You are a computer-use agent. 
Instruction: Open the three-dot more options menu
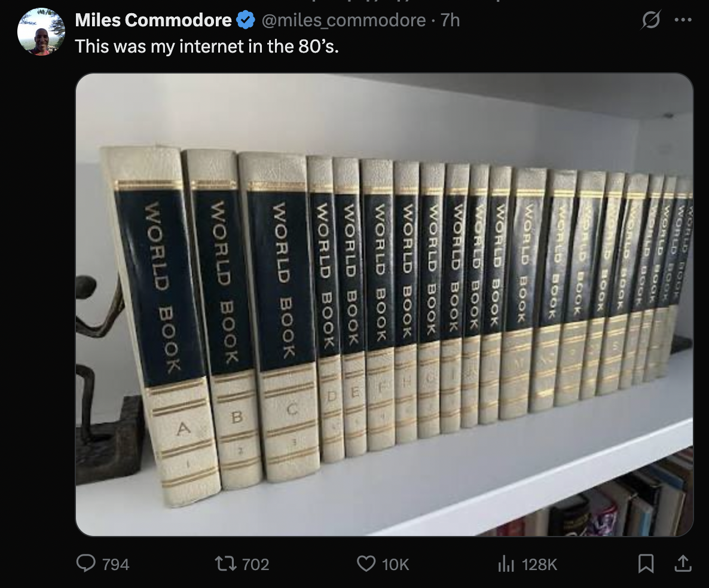pyautogui.click(x=683, y=20)
